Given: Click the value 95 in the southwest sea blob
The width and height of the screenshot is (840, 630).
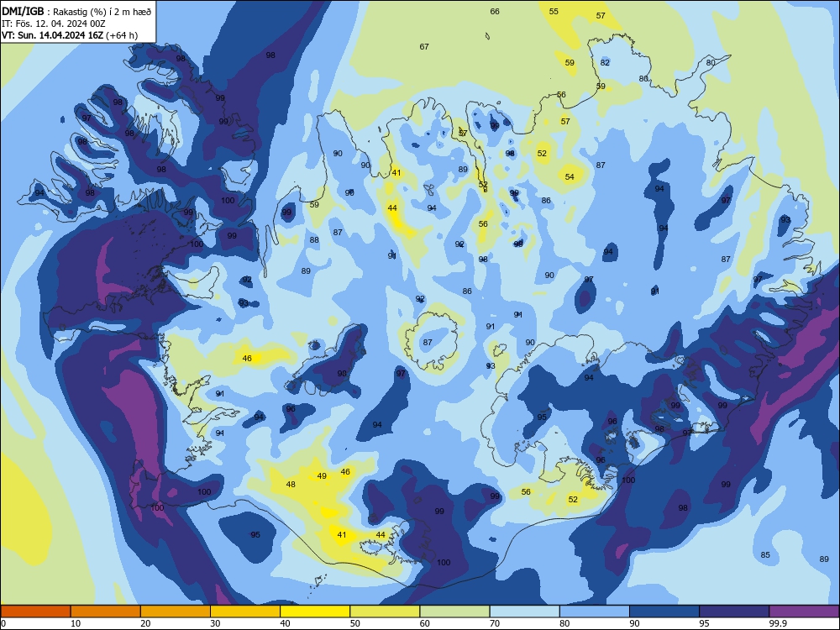Looking at the screenshot, I should coord(255,534).
